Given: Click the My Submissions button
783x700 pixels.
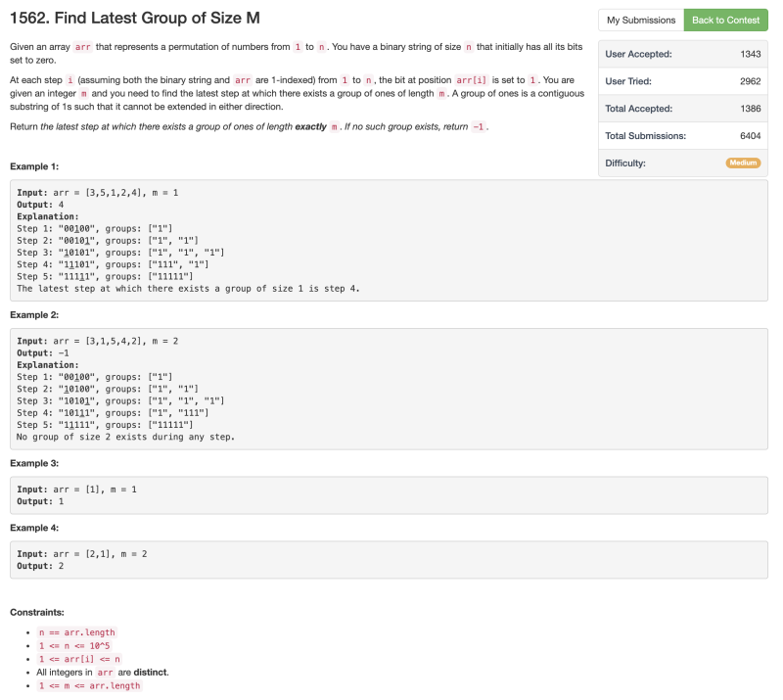Looking at the screenshot, I should [641, 20].
